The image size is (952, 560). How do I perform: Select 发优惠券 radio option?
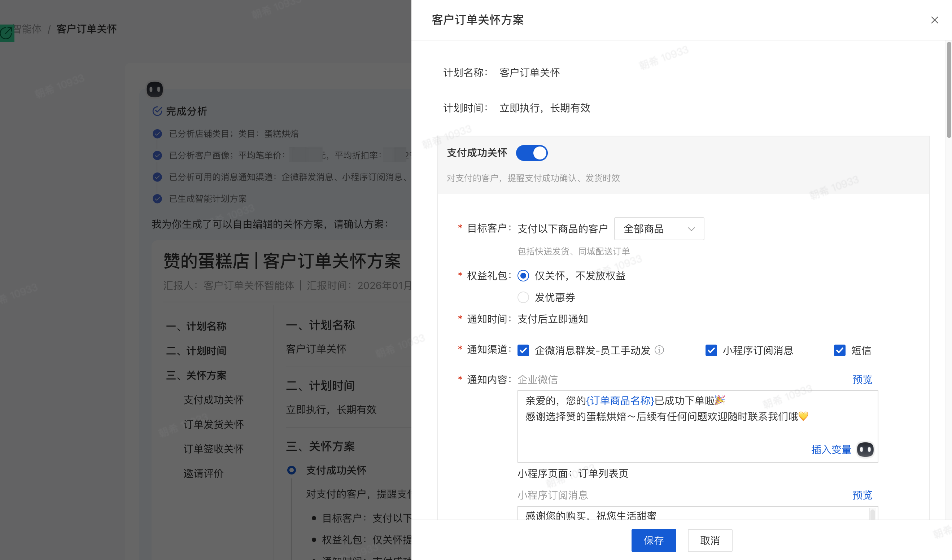click(523, 298)
